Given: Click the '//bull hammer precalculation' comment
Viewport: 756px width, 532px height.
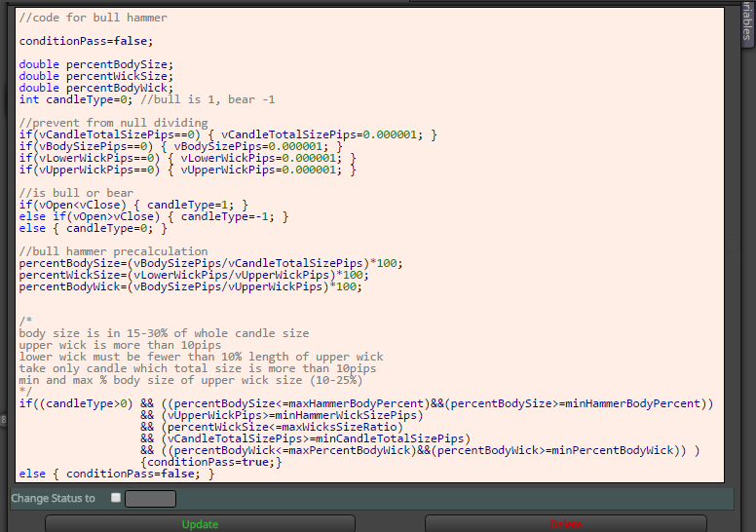Looking at the screenshot, I should (x=113, y=251).
